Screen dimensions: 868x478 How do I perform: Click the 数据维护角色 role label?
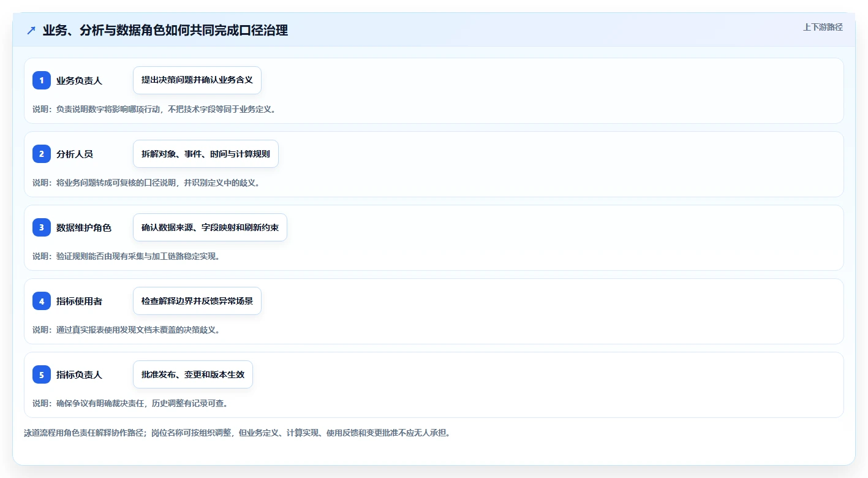pyautogui.click(x=84, y=227)
